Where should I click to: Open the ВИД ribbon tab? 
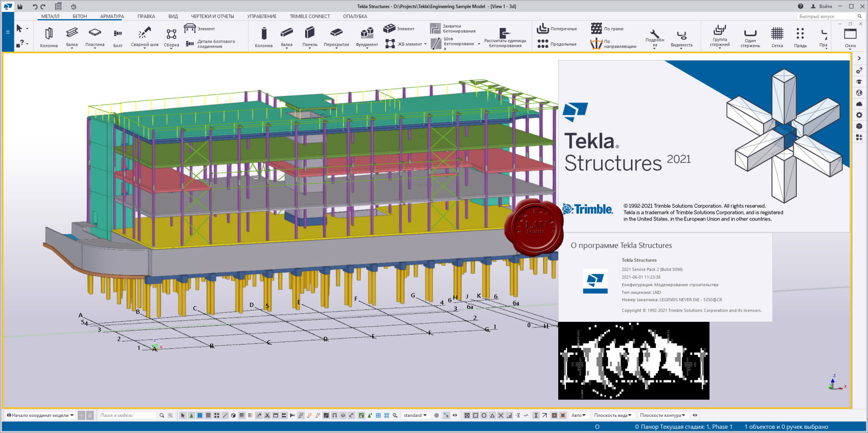click(173, 17)
